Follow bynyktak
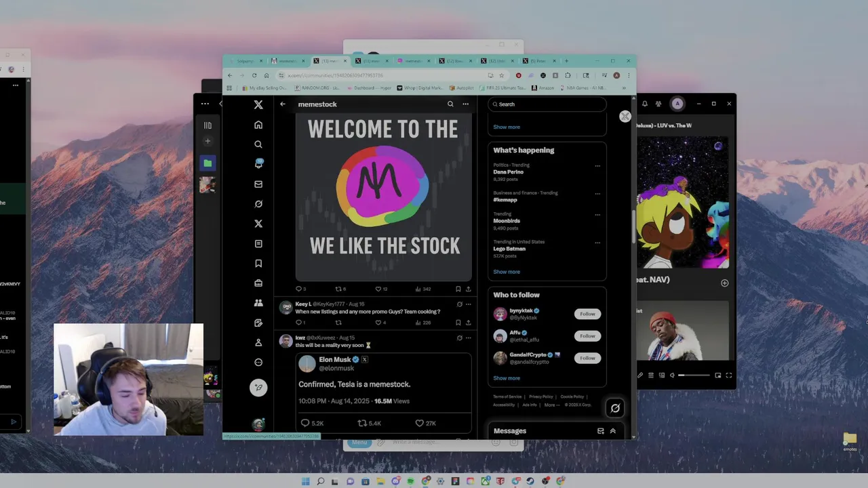The image size is (868, 488). point(587,314)
